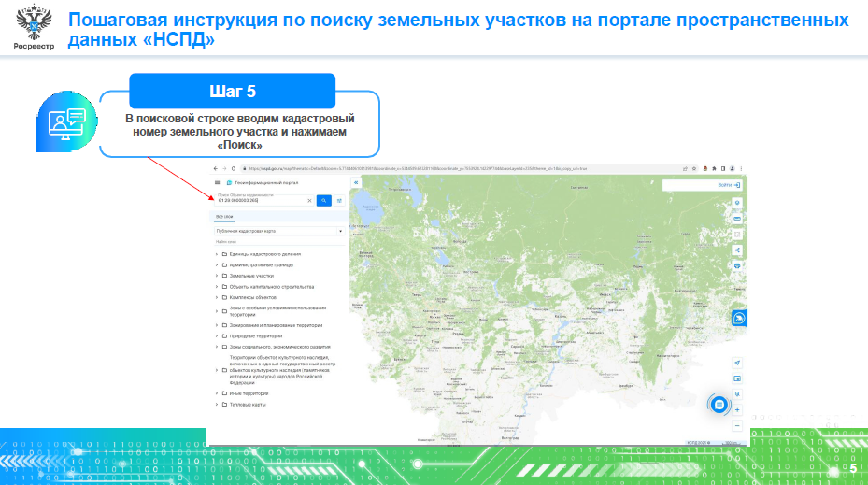
Task: Select the Тепловые карты layer group
Action: pos(248,405)
